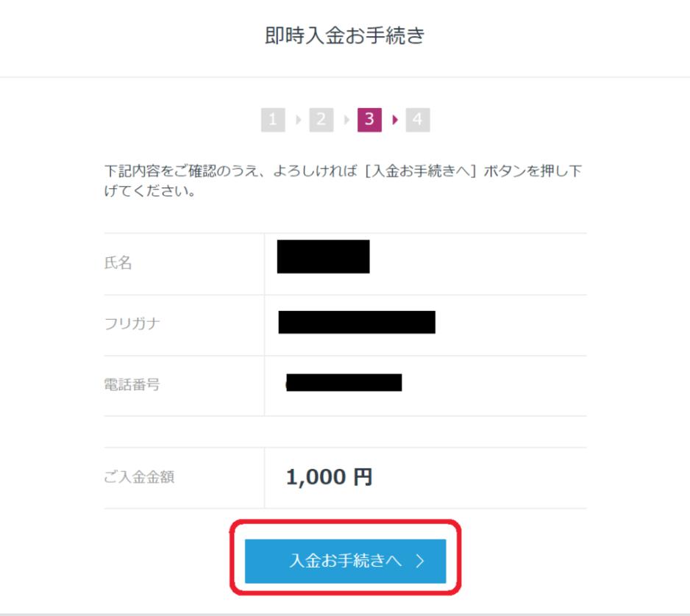Click the redacted name value field
This screenshot has width=690, height=616.
tap(324, 257)
